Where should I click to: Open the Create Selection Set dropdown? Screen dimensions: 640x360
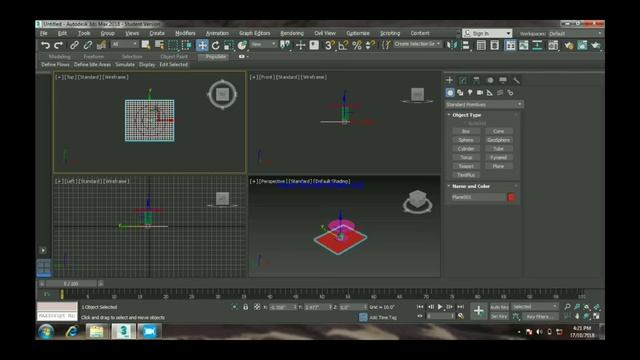coord(417,44)
